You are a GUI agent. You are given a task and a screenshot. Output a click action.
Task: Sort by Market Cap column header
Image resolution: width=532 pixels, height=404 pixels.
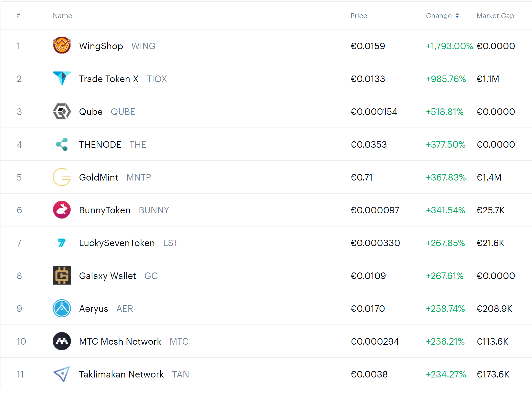point(495,16)
